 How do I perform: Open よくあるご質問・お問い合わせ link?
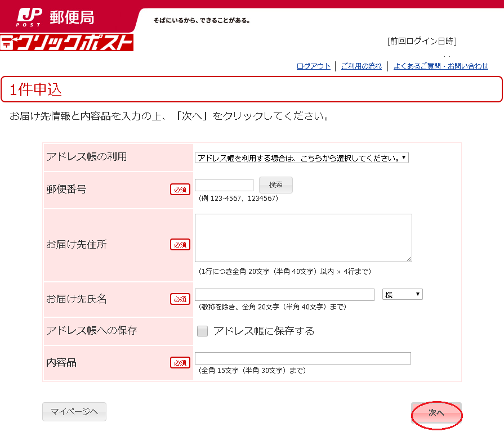(x=440, y=66)
